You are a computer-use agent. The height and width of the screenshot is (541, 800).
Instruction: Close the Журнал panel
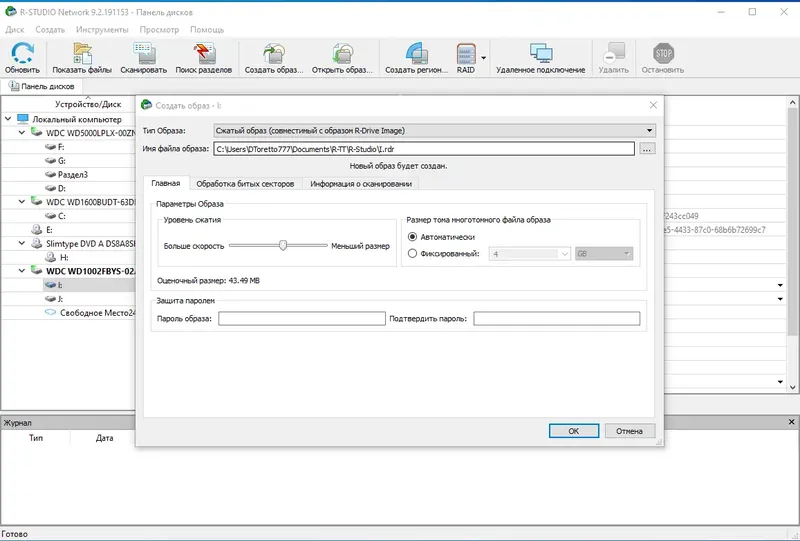(791, 422)
